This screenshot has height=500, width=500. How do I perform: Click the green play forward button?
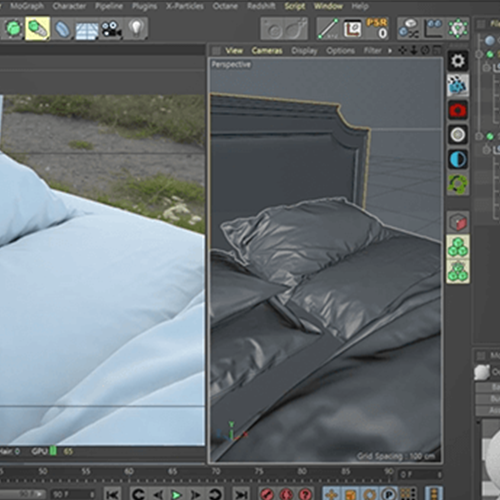[176, 495]
